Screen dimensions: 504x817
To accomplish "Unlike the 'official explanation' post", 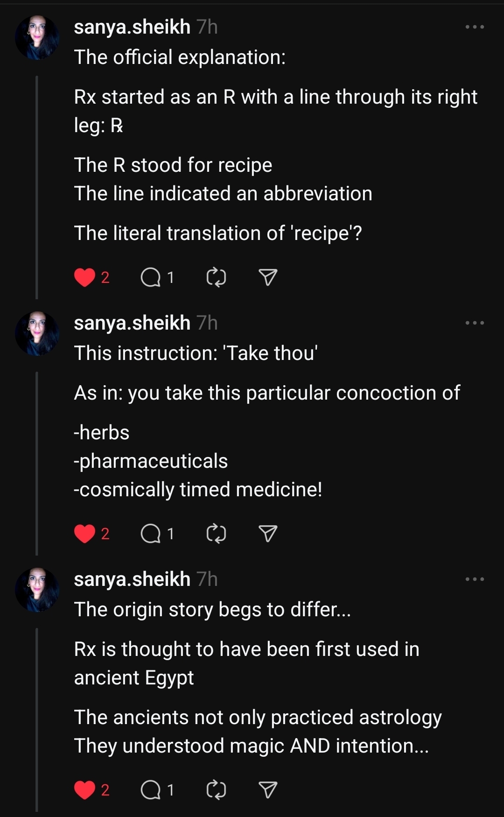I will tap(84, 278).
